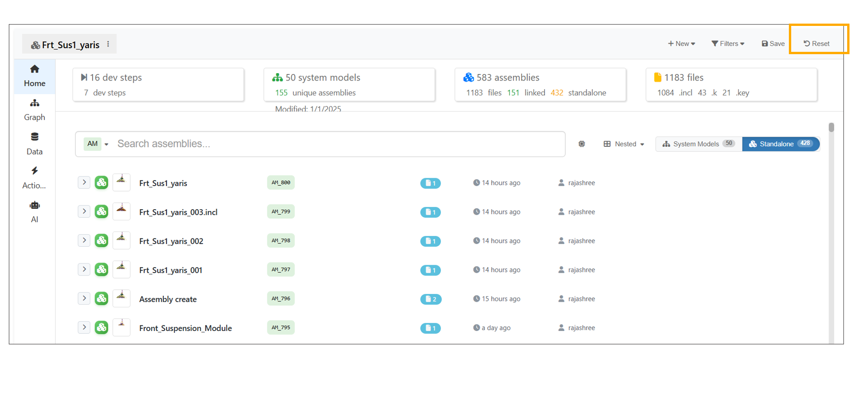This screenshot has width=868, height=418.
Task: Expand the Frt_Sus1_yaris_003.incl row
Action: point(84,212)
